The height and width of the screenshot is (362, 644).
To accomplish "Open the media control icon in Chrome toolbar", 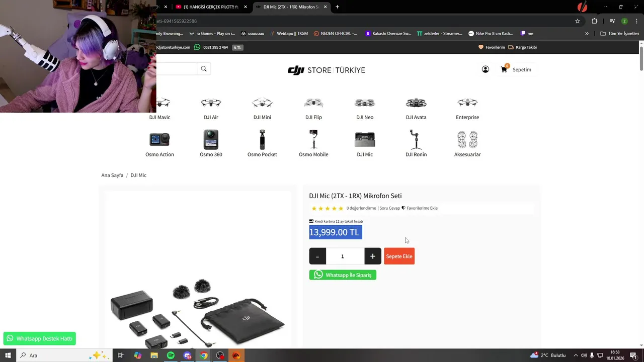I will 612,21.
